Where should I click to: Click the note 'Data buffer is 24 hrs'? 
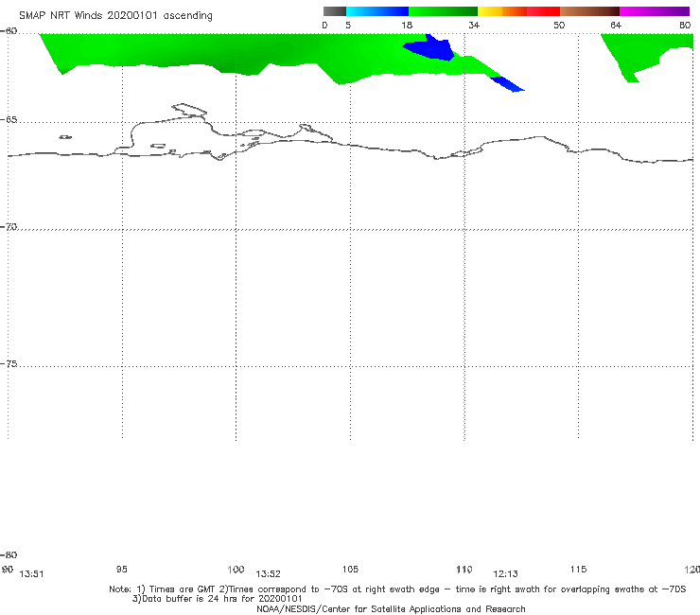(x=218, y=599)
